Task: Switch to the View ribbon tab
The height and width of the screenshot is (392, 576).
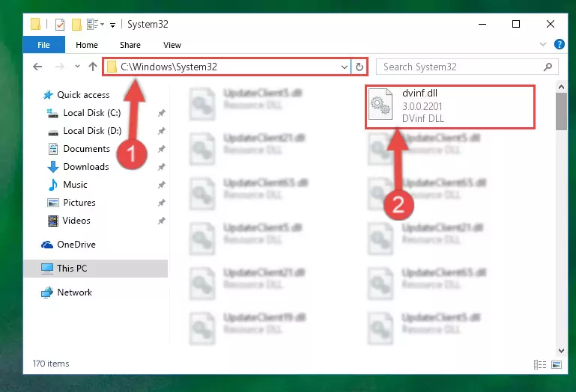Action: [172, 45]
